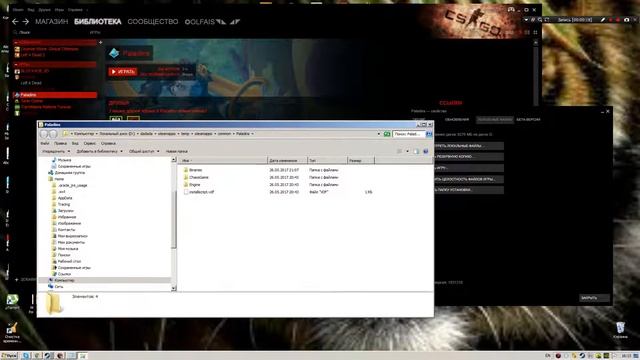Open the Сервис menu in Explorer
Viewport: 640px width, 360px height.
click(x=89, y=144)
